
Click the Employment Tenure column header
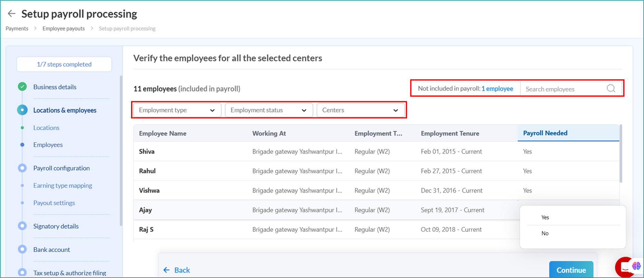(x=450, y=133)
